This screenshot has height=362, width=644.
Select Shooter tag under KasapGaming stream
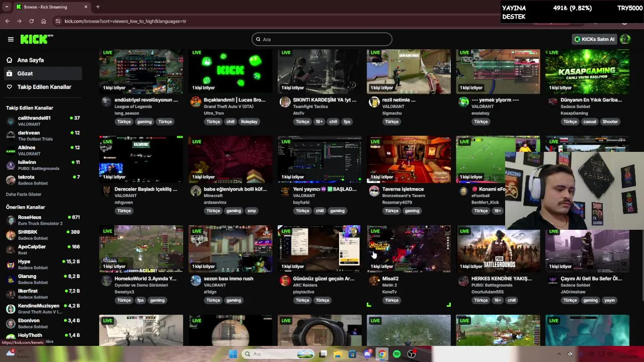(x=610, y=122)
